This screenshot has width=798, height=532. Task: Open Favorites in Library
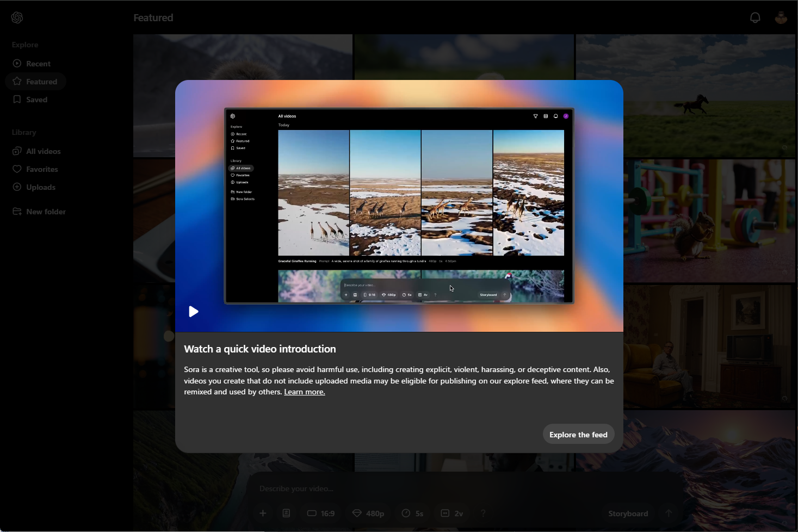click(x=36, y=169)
